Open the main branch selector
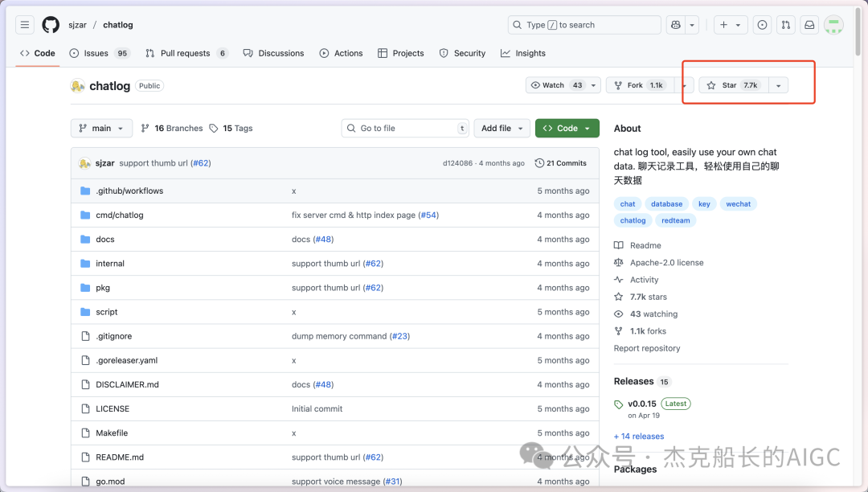Viewport: 868px width, 492px height. [101, 128]
